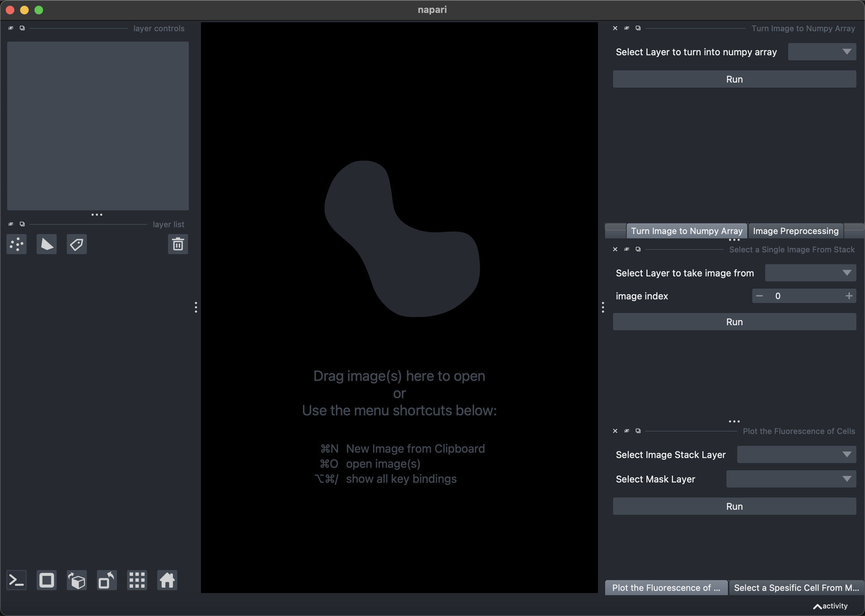Hide the layer controls panel
This screenshot has width=865, height=616.
[11, 28]
